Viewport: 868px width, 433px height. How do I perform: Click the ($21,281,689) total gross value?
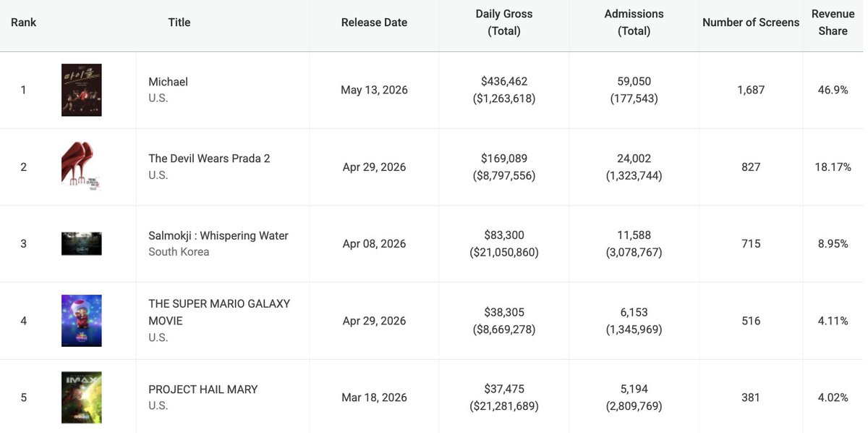504,406
